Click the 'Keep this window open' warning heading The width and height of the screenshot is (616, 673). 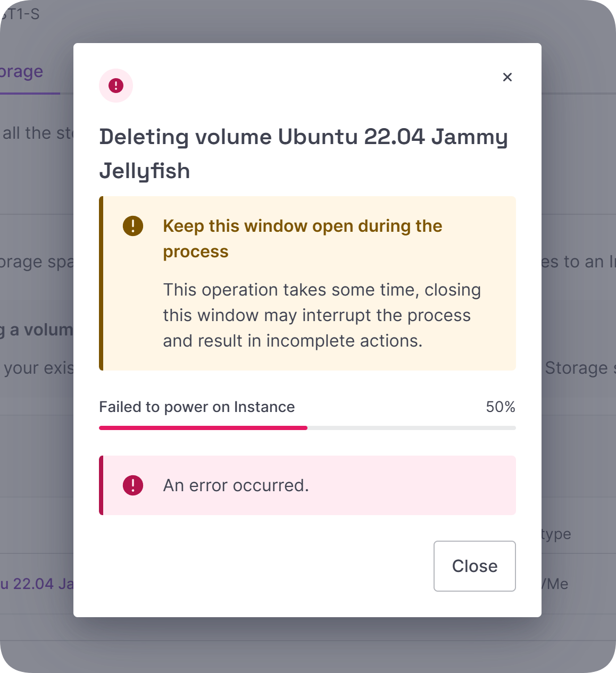tap(302, 239)
